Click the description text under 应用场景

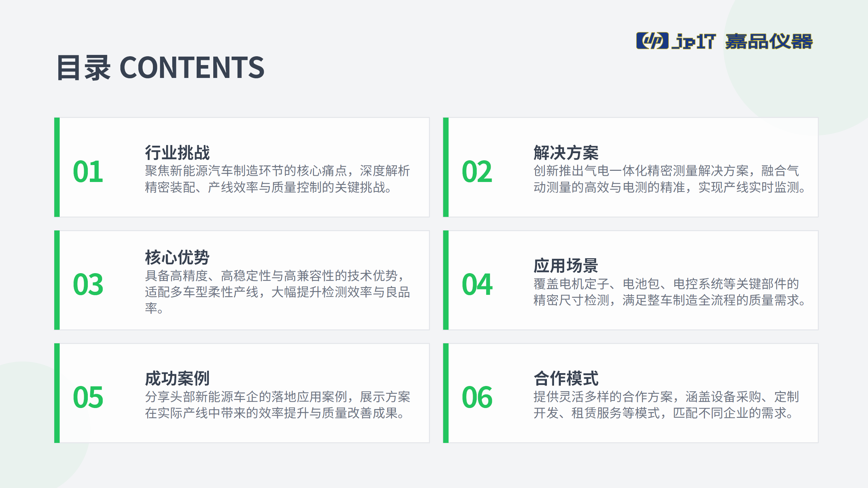669,292
